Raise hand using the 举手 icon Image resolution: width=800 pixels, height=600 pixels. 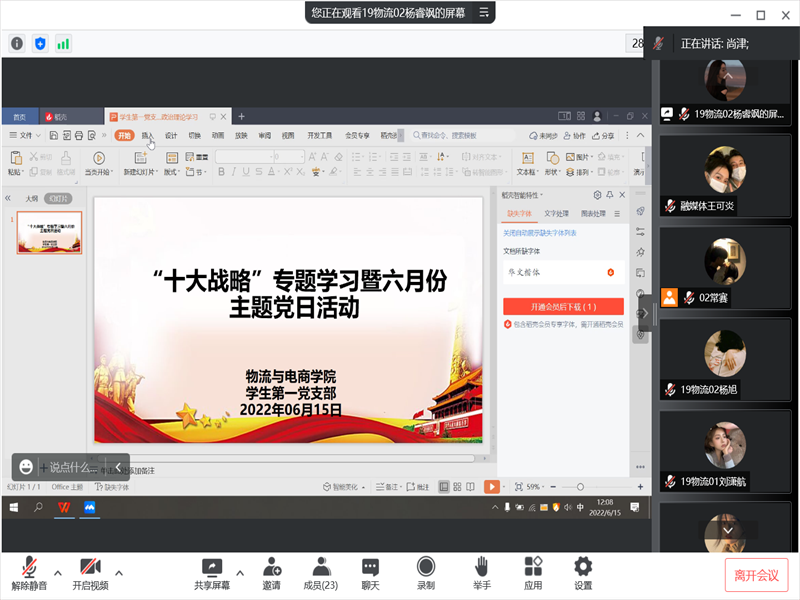481,567
